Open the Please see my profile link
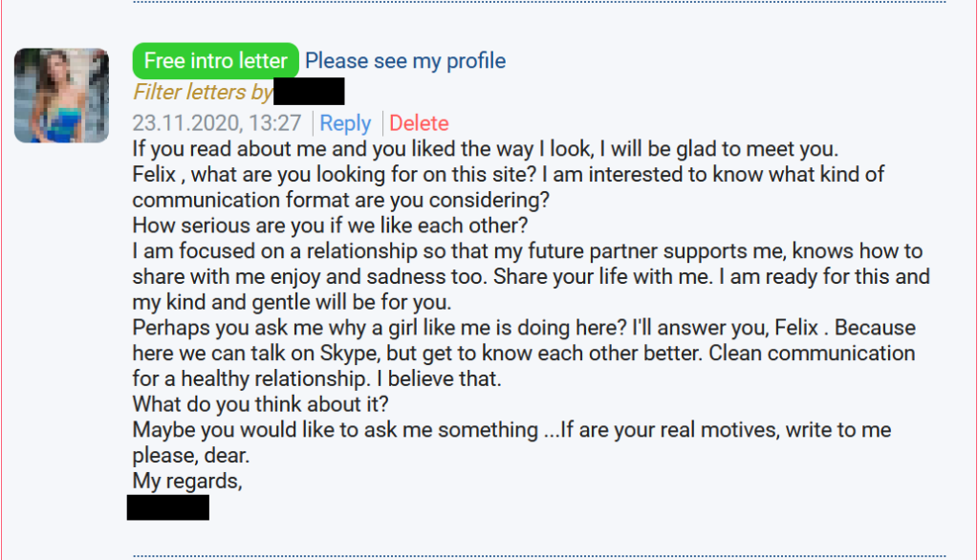 pyautogui.click(x=405, y=61)
